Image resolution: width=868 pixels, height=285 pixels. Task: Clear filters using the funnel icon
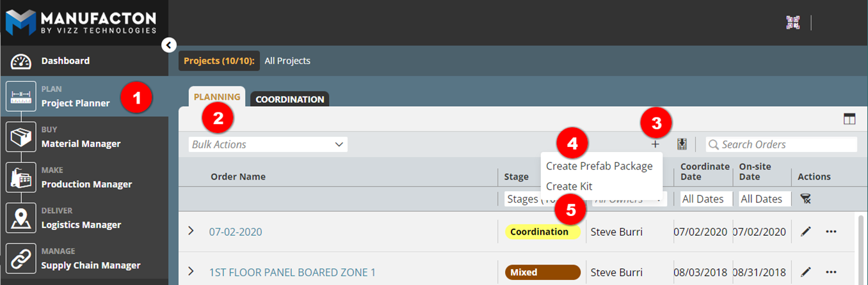tap(805, 199)
